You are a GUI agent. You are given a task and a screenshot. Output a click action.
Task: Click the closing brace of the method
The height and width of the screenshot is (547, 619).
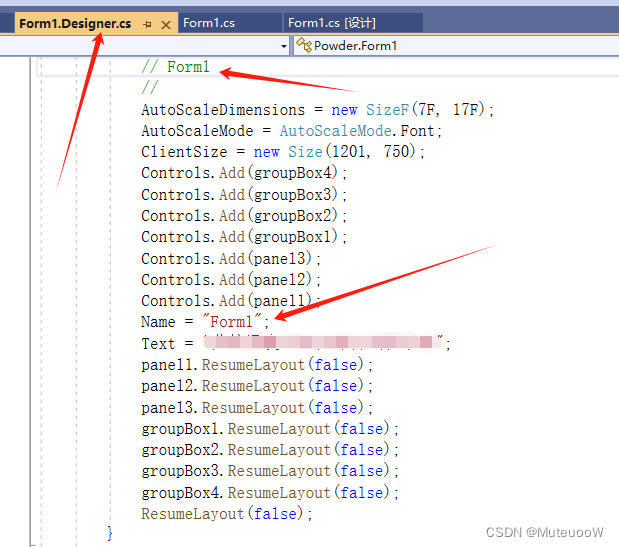110,533
